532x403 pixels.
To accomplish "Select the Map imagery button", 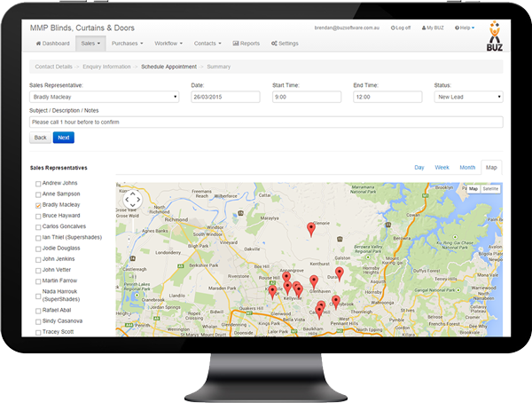I will (473, 189).
